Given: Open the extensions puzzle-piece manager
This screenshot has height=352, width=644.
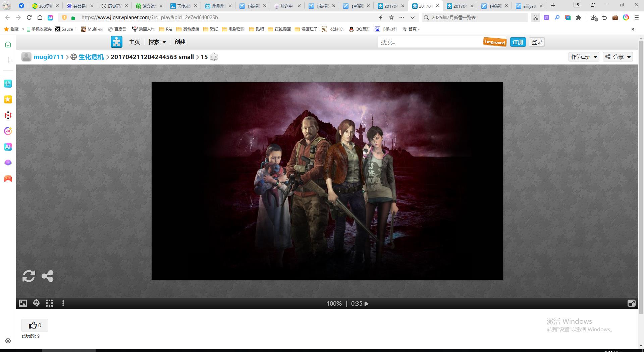Looking at the screenshot, I should [579, 17].
